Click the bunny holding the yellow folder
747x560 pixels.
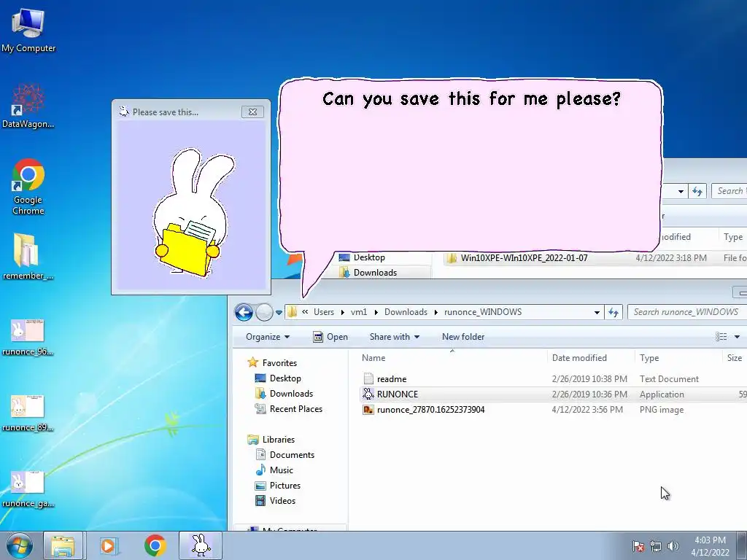pos(193,213)
